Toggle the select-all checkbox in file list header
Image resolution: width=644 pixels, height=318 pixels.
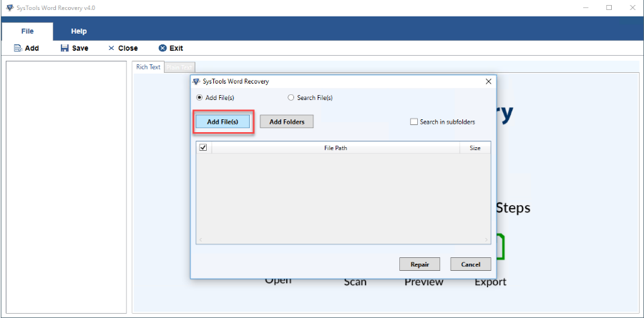coord(203,147)
